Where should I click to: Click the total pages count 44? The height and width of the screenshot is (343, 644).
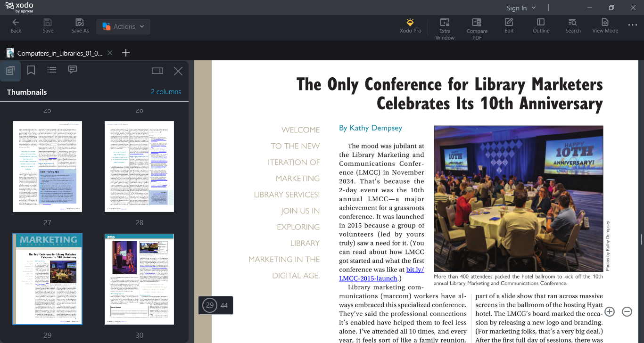pyautogui.click(x=224, y=306)
